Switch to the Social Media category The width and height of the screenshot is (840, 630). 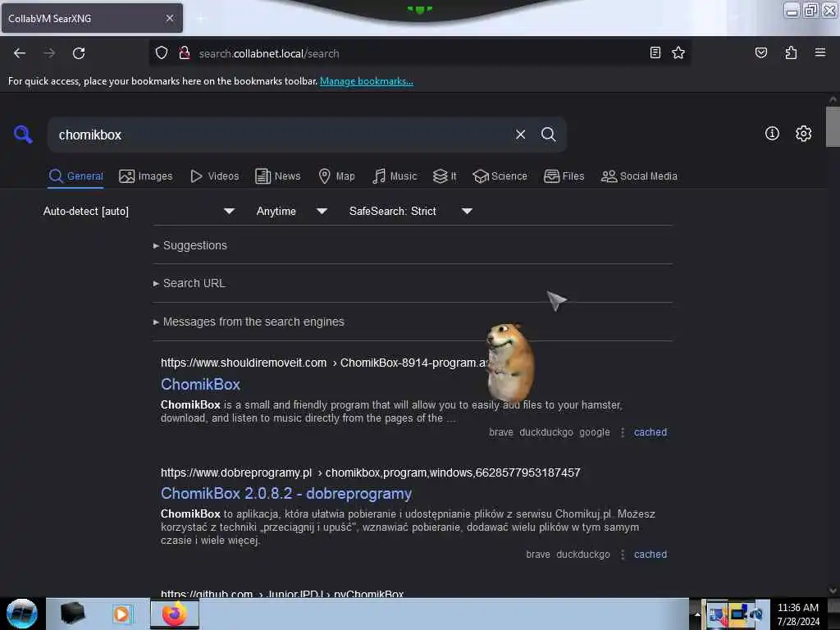pos(638,176)
